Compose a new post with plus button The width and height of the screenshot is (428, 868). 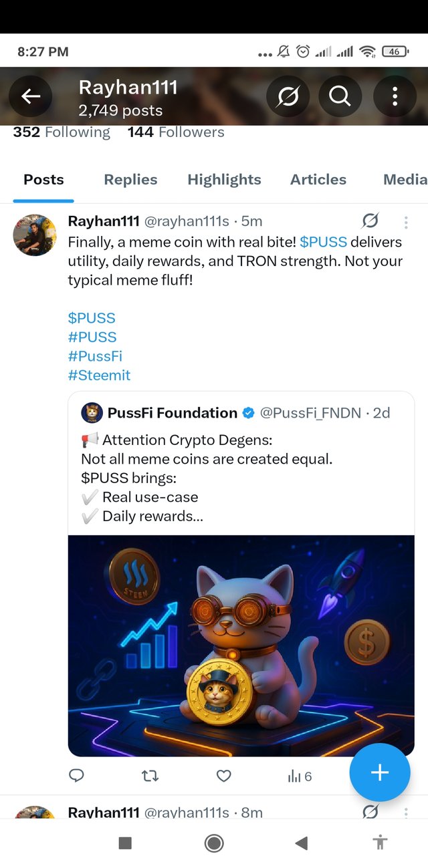click(380, 772)
